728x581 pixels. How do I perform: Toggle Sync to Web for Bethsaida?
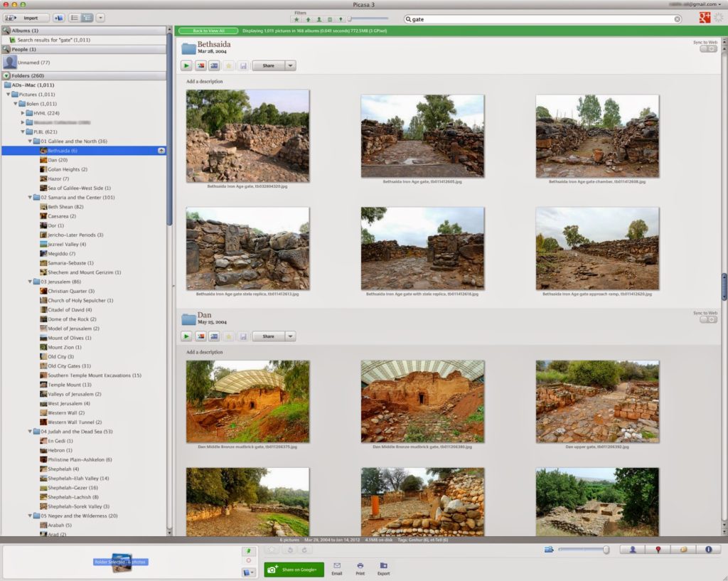(708, 49)
